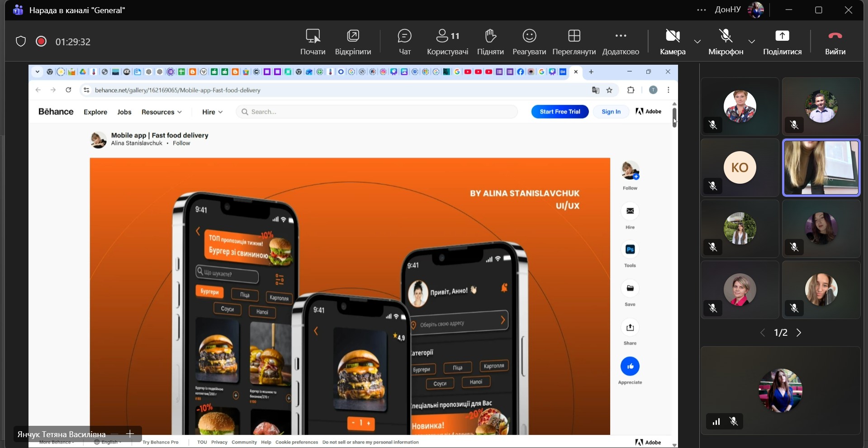Select the highlighted active speaker video
This screenshot has height=448, width=868.
821,167
